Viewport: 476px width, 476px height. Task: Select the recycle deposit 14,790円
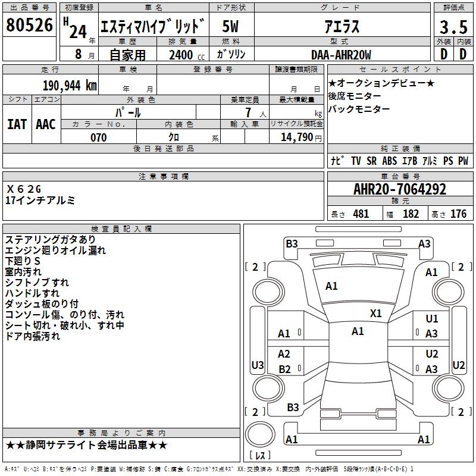click(301, 137)
